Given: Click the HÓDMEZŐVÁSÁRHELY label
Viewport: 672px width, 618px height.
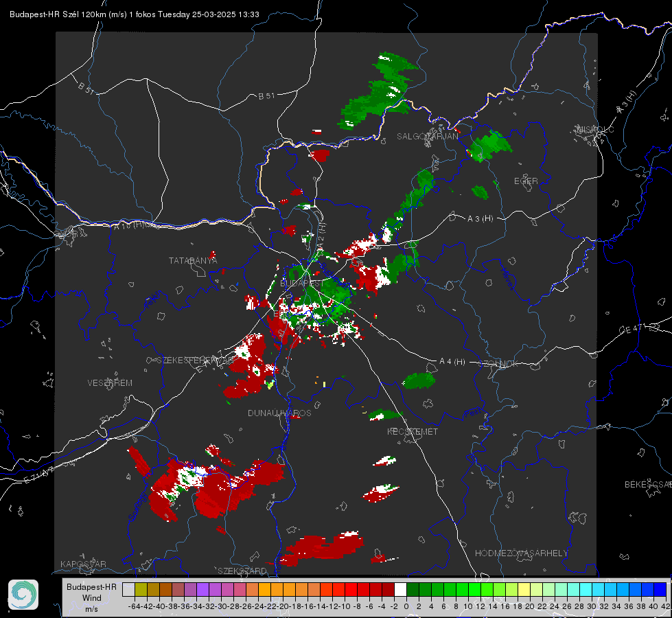Looking at the screenshot, I should (521, 553).
